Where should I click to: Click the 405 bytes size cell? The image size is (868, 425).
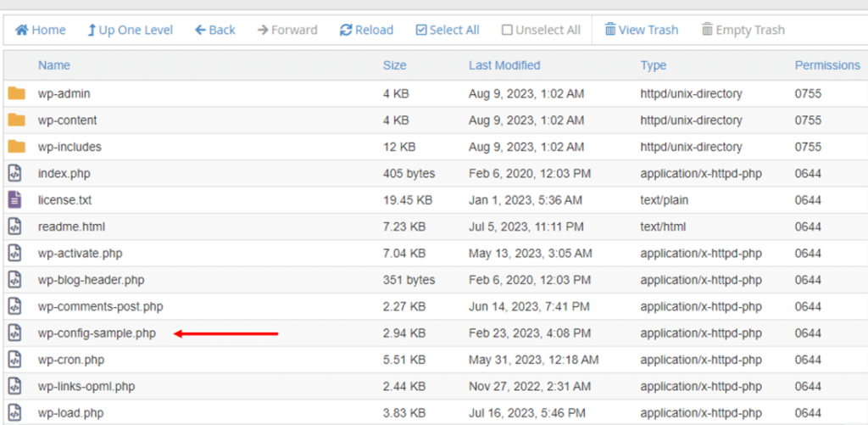pyautogui.click(x=409, y=173)
